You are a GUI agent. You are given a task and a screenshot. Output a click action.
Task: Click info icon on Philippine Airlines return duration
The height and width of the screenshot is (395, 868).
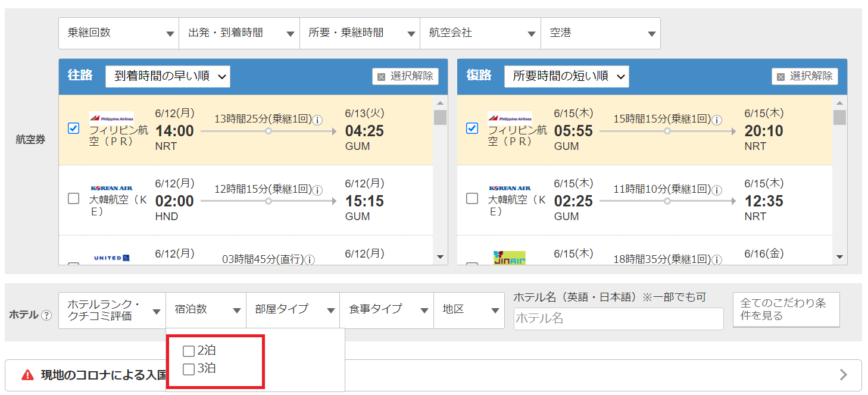click(717, 120)
